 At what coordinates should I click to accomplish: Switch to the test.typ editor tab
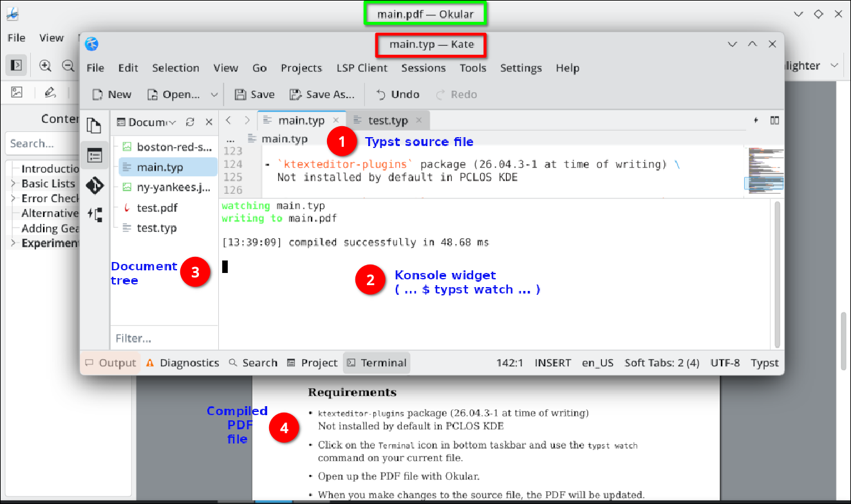pyautogui.click(x=388, y=120)
